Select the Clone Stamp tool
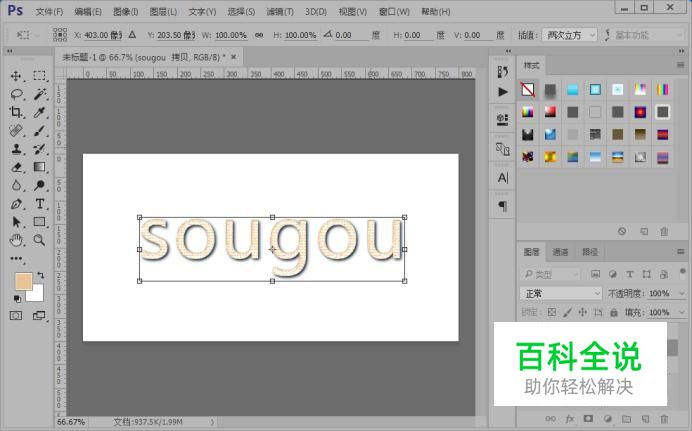The width and height of the screenshot is (692, 431). click(x=16, y=149)
